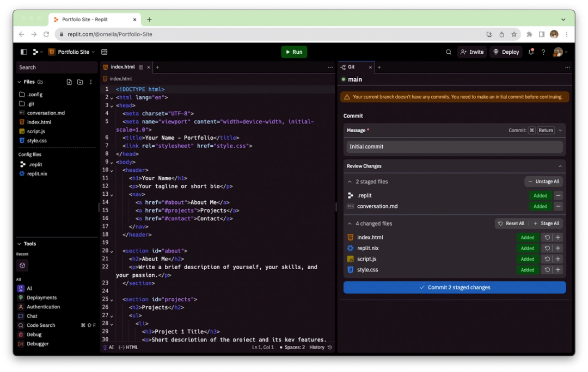Create a new folder in Files panel
This screenshot has width=588, height=372.
pyautogui.click(x=80, y=82)
